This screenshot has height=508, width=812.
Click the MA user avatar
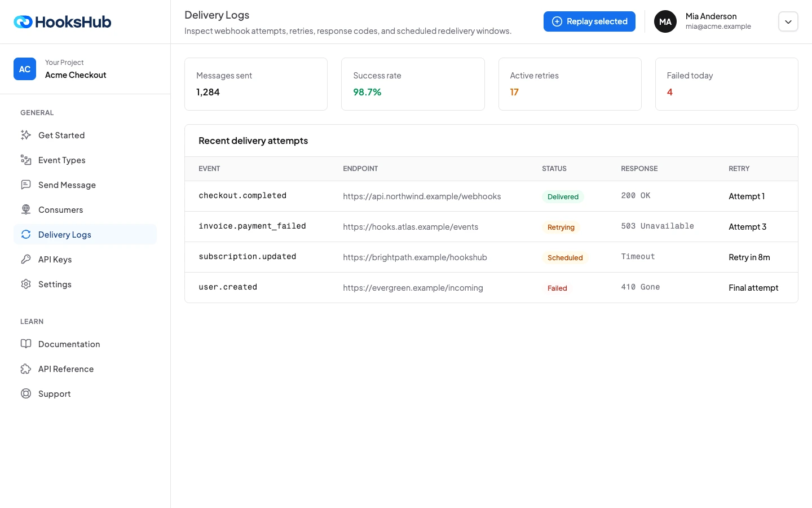coord(665,21)
